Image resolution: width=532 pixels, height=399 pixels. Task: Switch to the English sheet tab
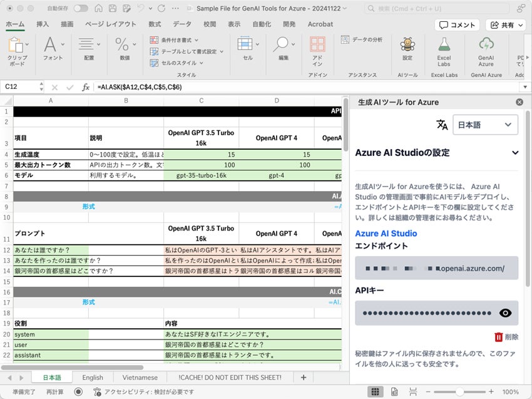pyautogui.click(x=93, y=378)
